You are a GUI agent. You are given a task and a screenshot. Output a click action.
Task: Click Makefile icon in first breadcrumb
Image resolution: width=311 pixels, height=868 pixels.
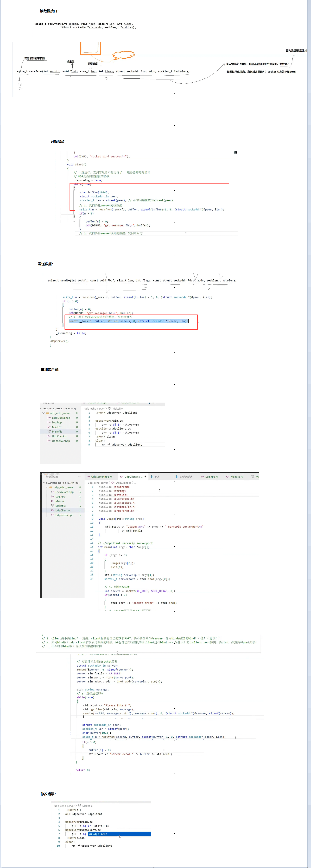pos(109,408)
